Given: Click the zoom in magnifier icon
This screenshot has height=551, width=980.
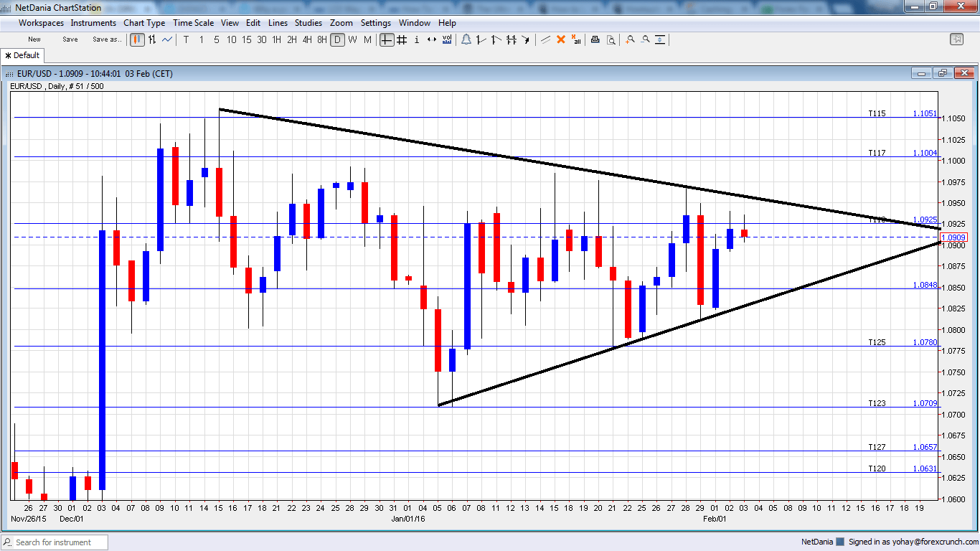Looking at the screenshot, I should click(x=630, y=40).
